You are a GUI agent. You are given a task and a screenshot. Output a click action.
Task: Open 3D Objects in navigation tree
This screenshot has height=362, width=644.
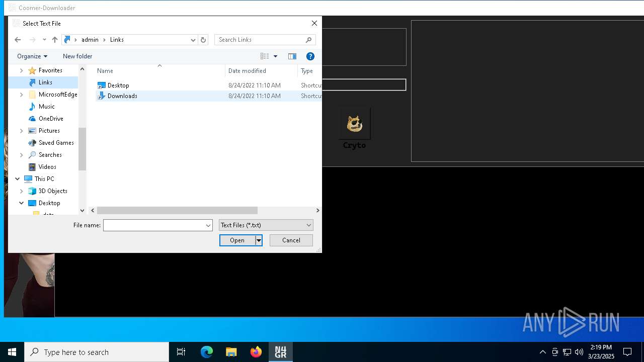point(53,191)
